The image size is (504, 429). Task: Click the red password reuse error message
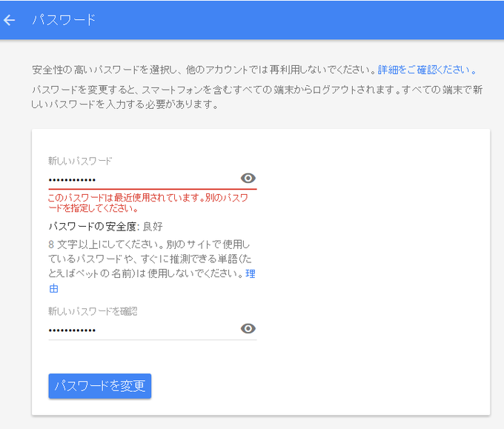point(148,203)
